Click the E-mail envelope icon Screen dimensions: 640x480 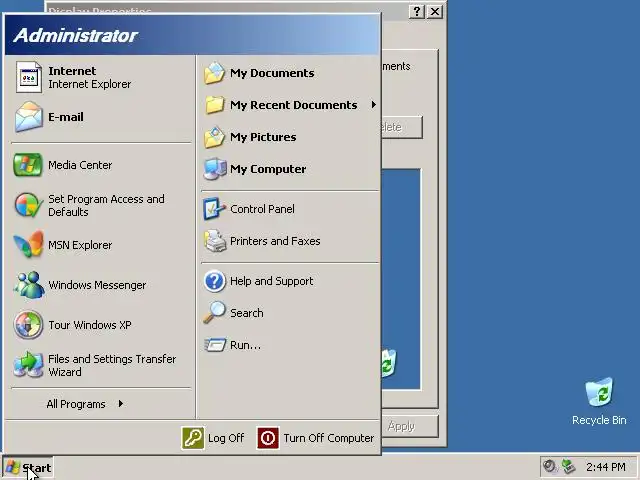pos(29,117)
